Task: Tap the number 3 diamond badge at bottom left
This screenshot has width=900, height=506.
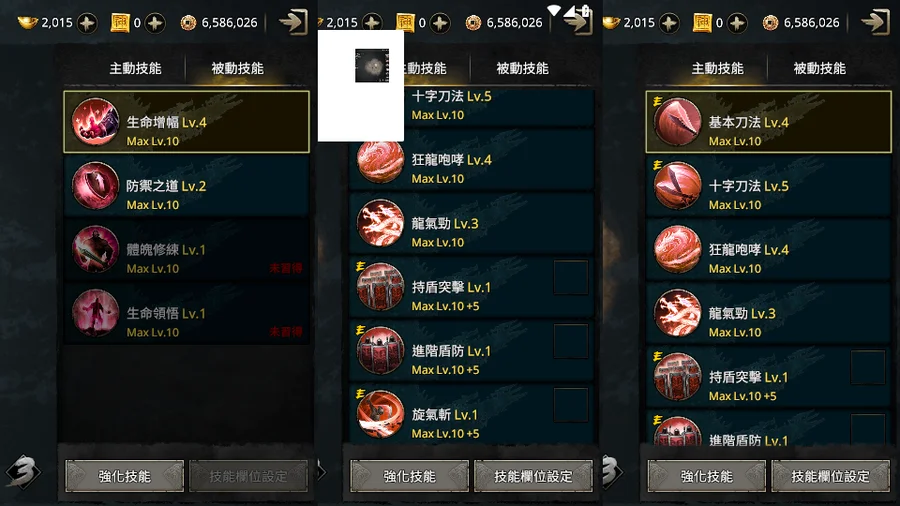Action: pos(22,472)
